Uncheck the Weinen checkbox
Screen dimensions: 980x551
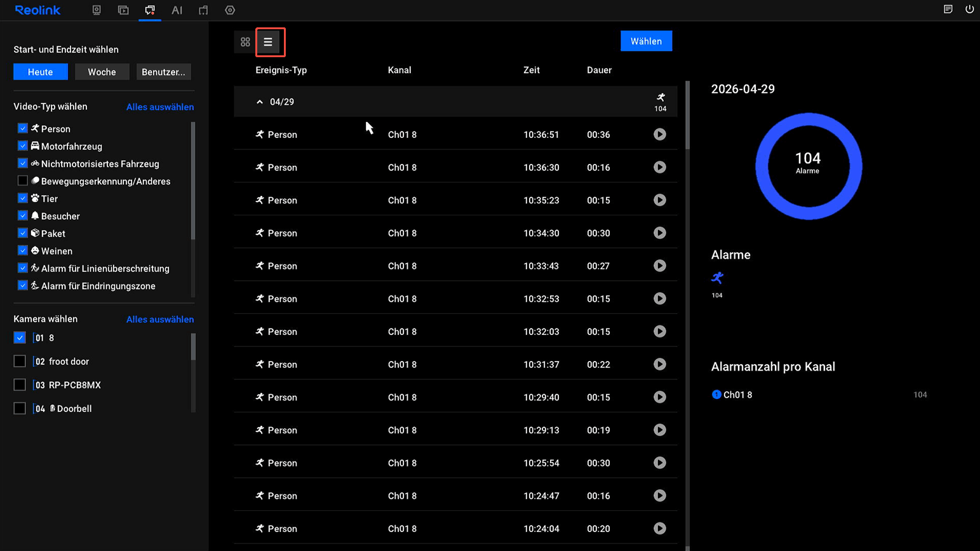[x=23, y=250]
